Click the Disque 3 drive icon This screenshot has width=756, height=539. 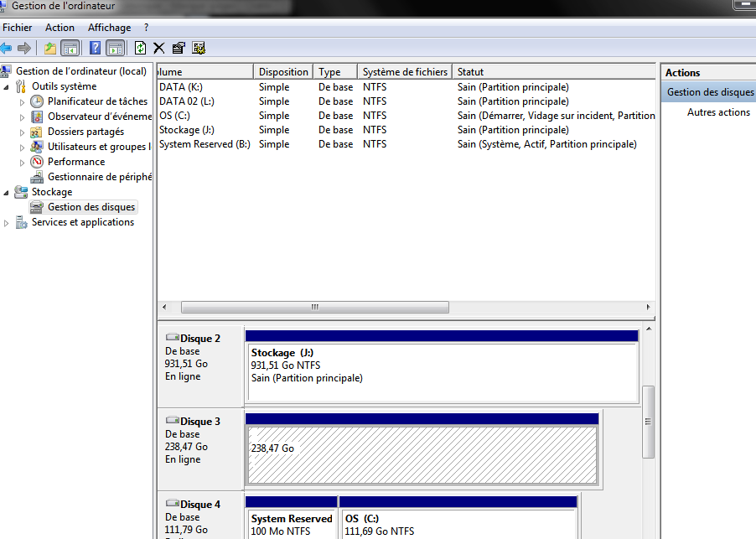[x=173, y=421]
